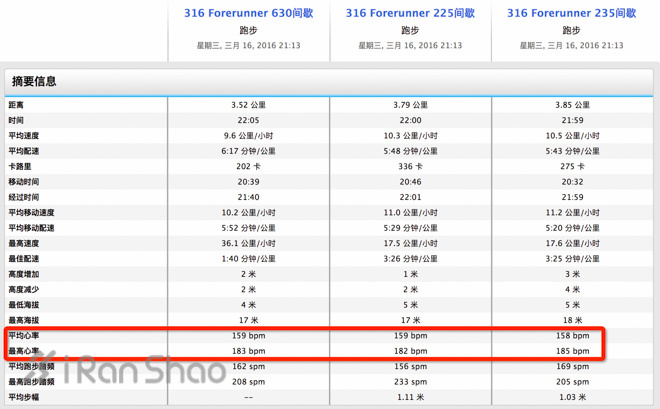The image size is (660, 409).
Task: Select the 平均移动速度 row label
Action: coord(31,212)
